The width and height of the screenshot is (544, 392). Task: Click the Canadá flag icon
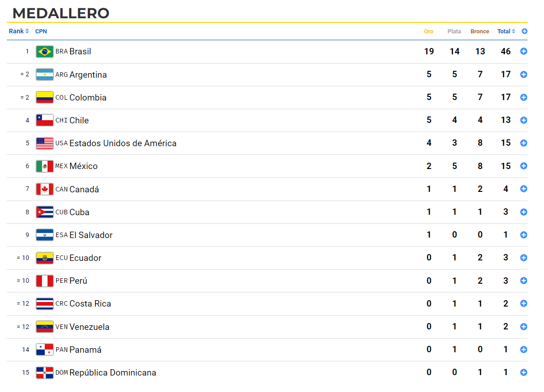[x=45, y=190]
